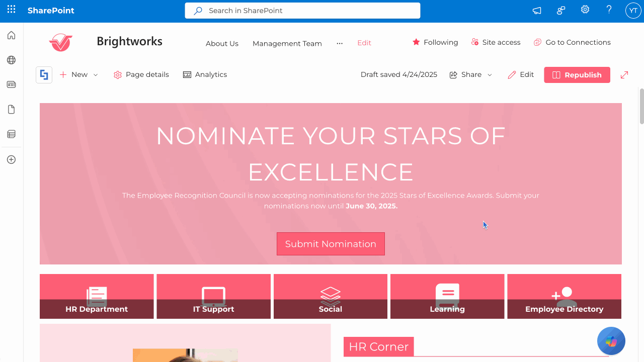
Task: Open the people network icon in header
Action: [561, 11]
